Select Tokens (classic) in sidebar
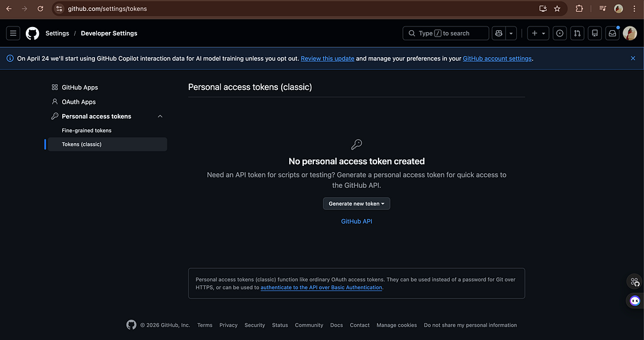The width and height of the screenshot is (644, 340). [x=107, y=144]
